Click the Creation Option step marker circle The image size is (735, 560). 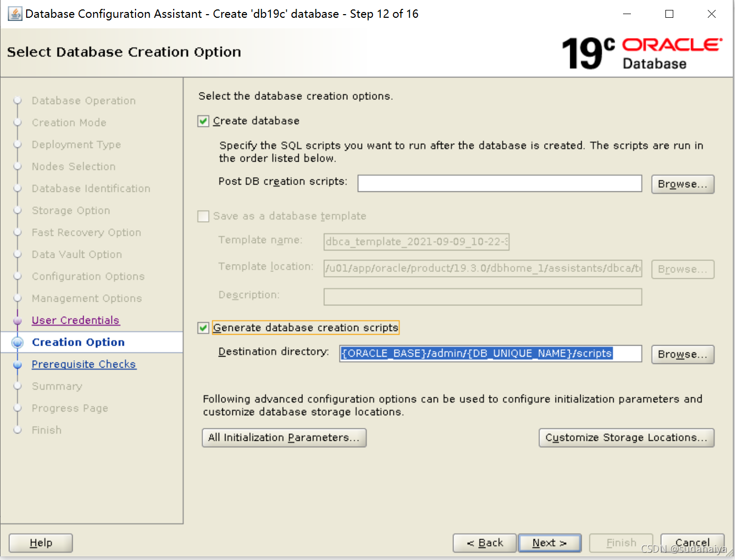(18, 342)
